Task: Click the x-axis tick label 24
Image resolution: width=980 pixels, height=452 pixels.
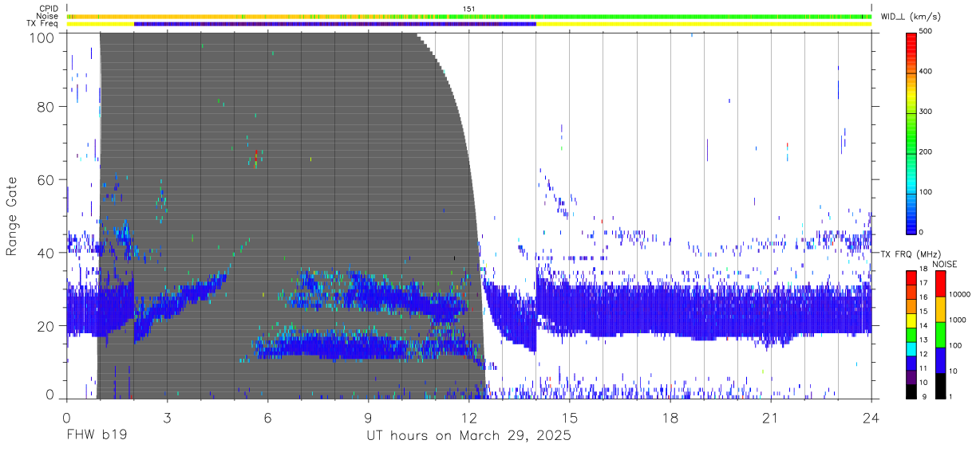Action: tap(871, 418)
